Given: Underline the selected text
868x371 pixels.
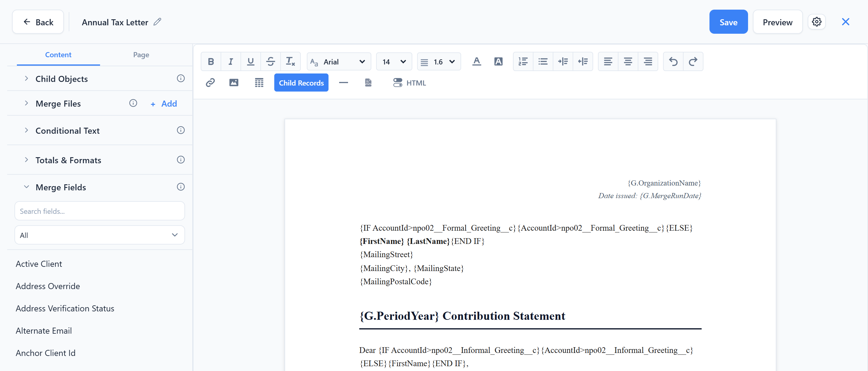Looking at the screenshot, I should [251, 62].
